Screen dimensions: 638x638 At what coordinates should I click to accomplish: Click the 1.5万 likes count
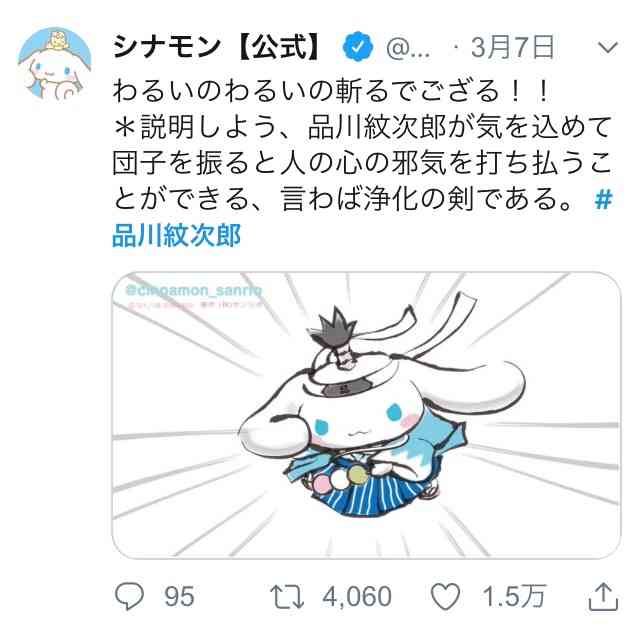514,597
